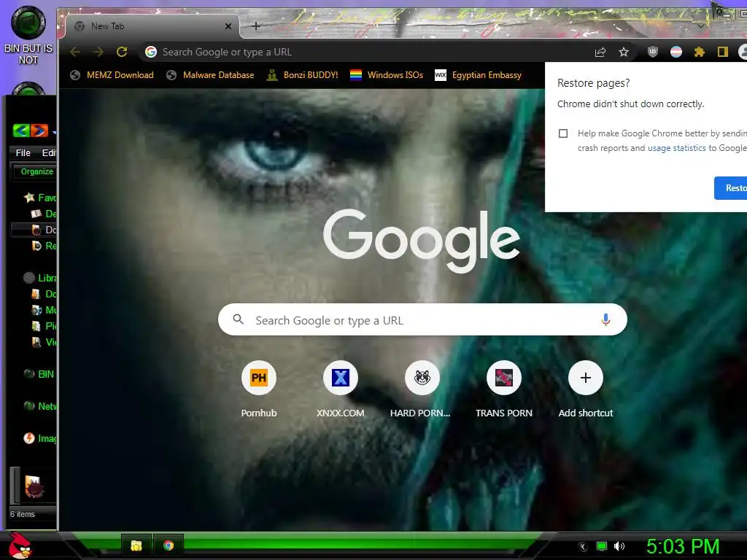747x560 pixels.
Task: Click the 5:03 PM taskbar clock
Action: point(683,546)
